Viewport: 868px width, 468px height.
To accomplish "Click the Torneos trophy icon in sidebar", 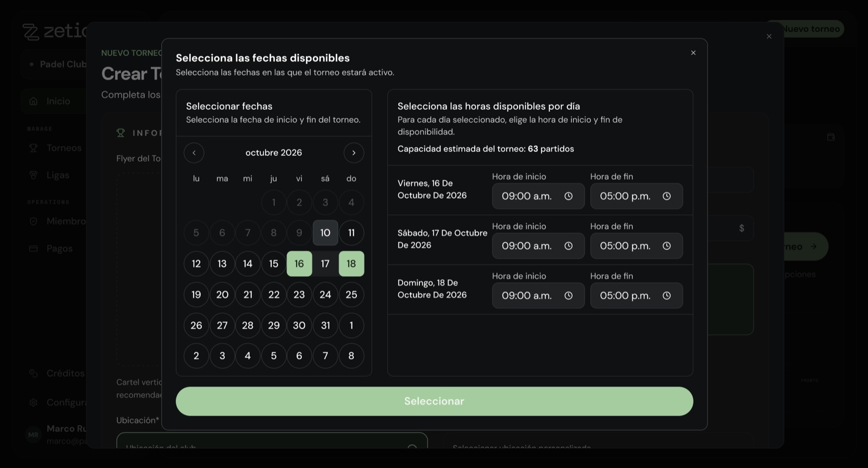I will [x=34, y=148].
